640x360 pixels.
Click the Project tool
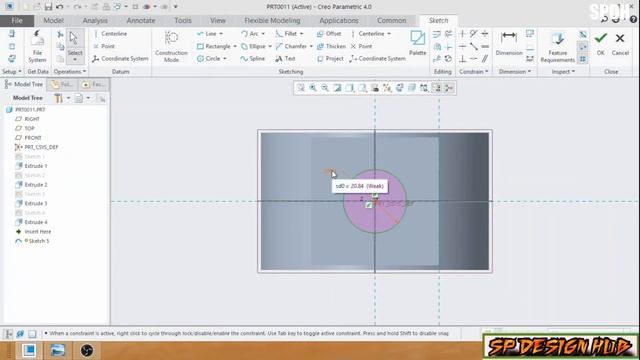330,58
